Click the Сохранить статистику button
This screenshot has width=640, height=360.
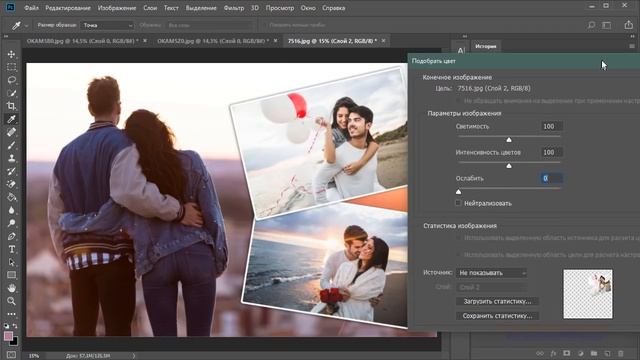(497, 316)
